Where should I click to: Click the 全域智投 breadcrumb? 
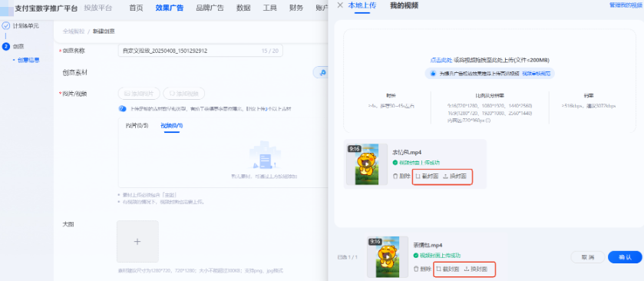pos(74,31)
